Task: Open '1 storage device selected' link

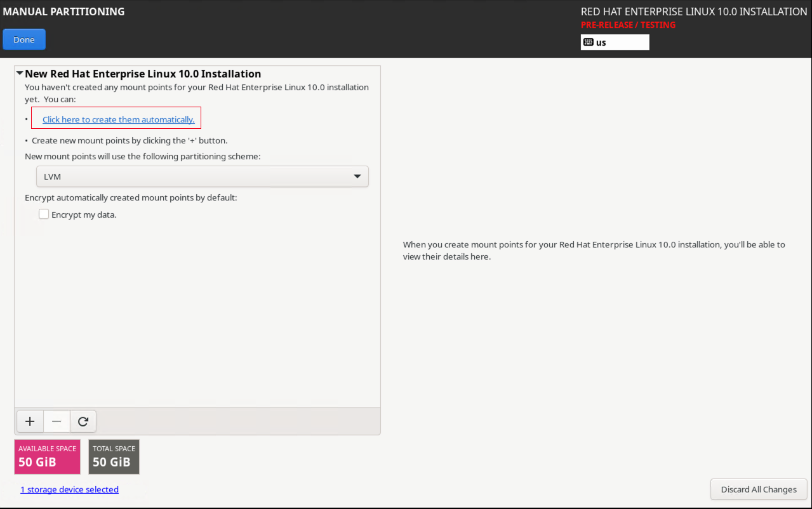Action: pos(69,489)
